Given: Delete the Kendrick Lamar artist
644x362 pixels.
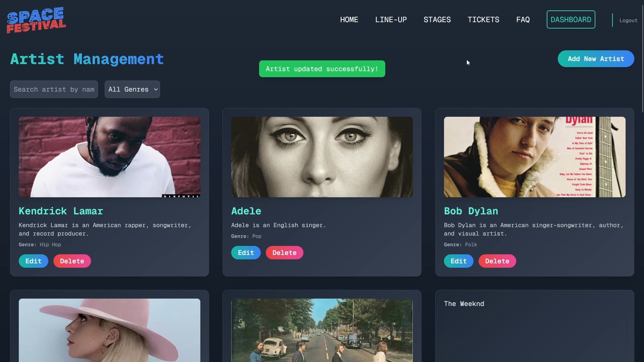Looking at the screenshot, I should coord(72,261).
